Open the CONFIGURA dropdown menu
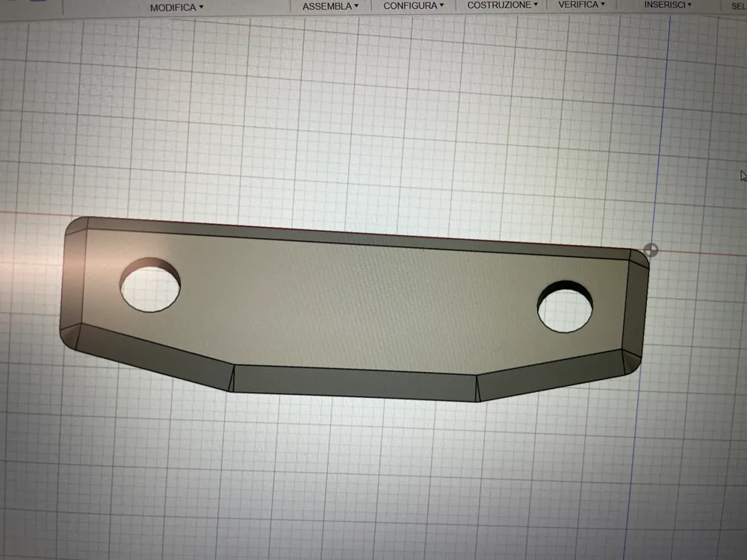 pos(414,6)
